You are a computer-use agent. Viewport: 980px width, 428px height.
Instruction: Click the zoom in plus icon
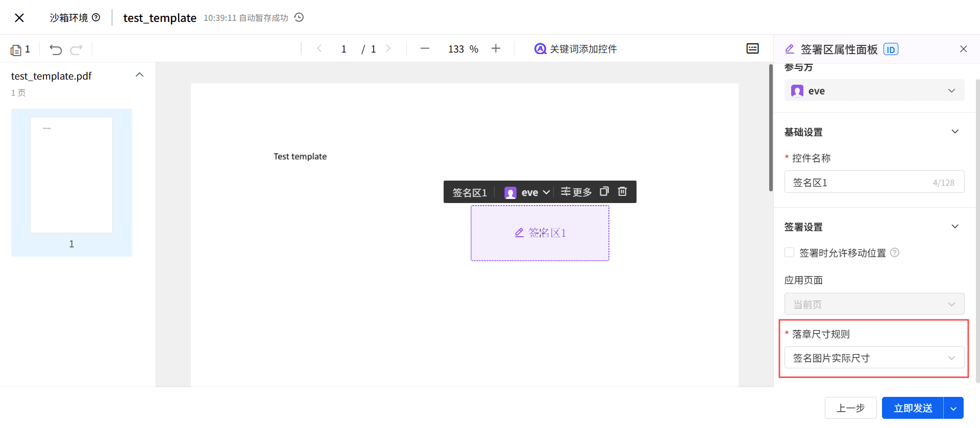click(496, 48)
